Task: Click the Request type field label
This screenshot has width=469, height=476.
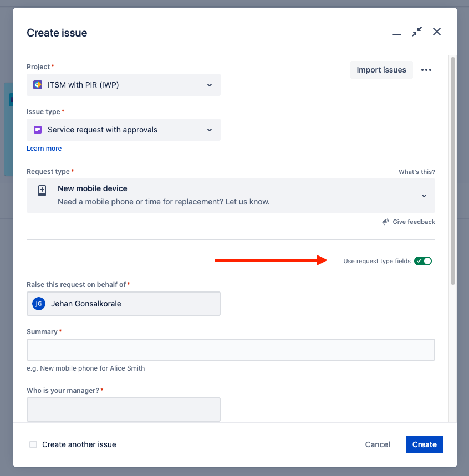Action: point(48,172)
